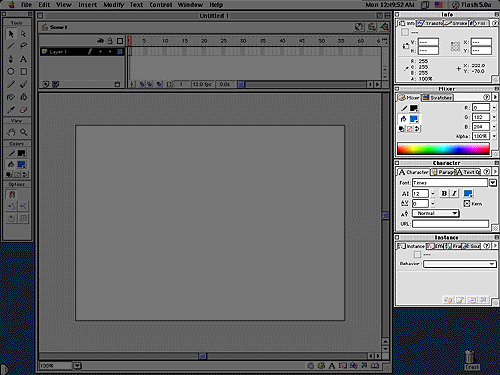Image resolution: width=500 pixels, height=375 pixels.
Task: Click the Scale option in toolbox
Action: [23, 218]
